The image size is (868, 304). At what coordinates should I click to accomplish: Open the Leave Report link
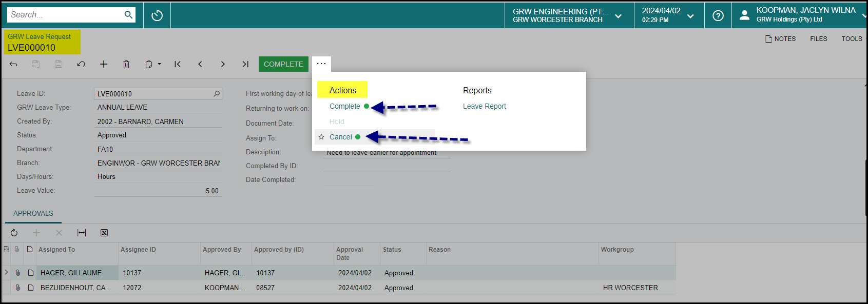pos(484,106)
